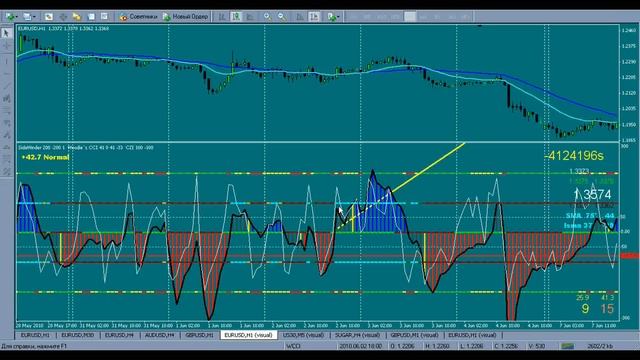Click the Zoom Out magnifier icon
The width and height of the screenshot is (640, 360).
coord(282,17)
